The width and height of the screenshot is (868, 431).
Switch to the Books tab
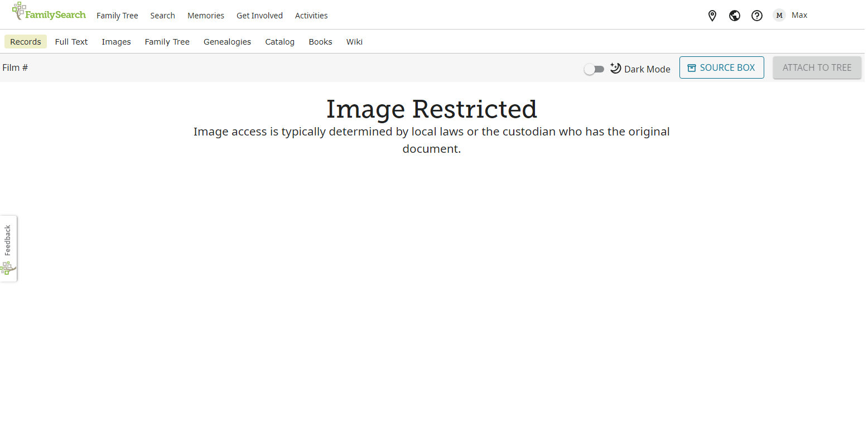tap(320, 42)
